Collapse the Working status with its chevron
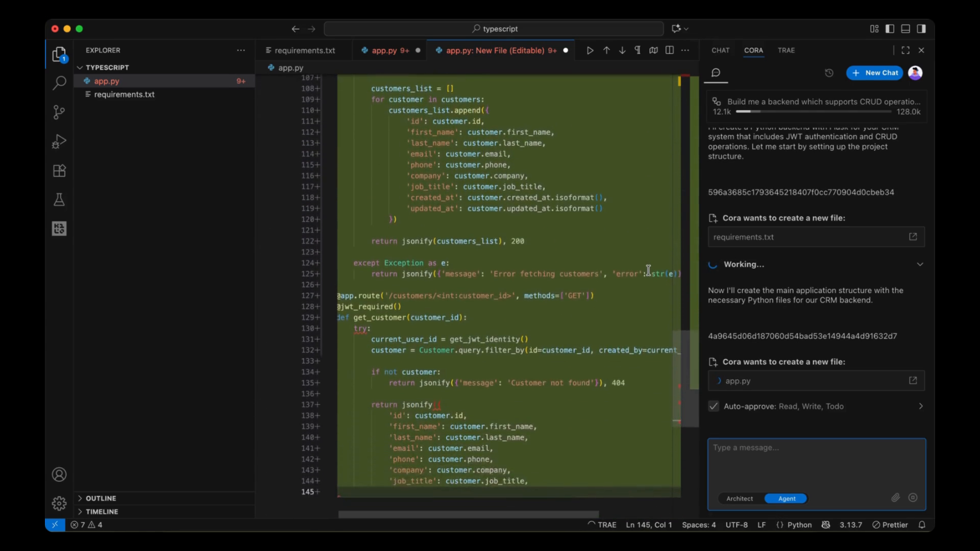The width and height of the screenshot is (980, 551). pos(920,264)
